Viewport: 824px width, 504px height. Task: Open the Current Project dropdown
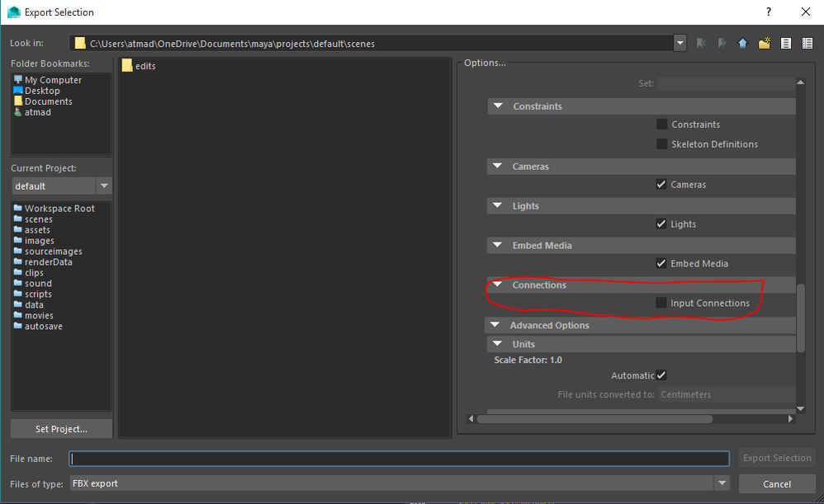tap(104, 186)
